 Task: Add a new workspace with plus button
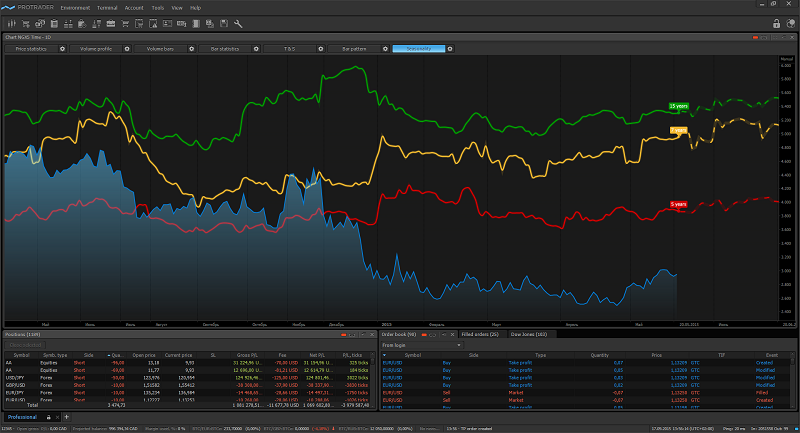click(x=66, y=416)
